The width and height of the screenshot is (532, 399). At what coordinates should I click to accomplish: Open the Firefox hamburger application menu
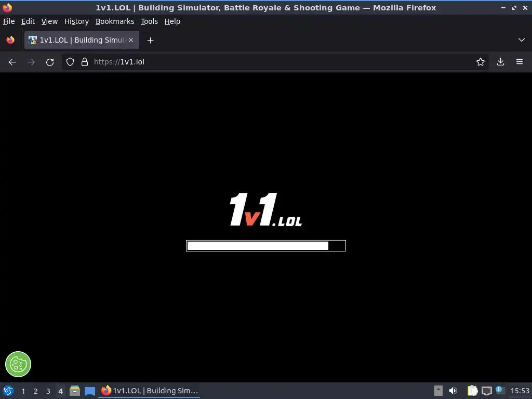[520, 62]
